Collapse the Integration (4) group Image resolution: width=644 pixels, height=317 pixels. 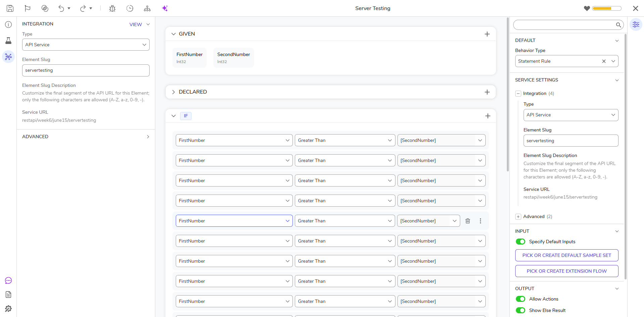coord(518,94)
